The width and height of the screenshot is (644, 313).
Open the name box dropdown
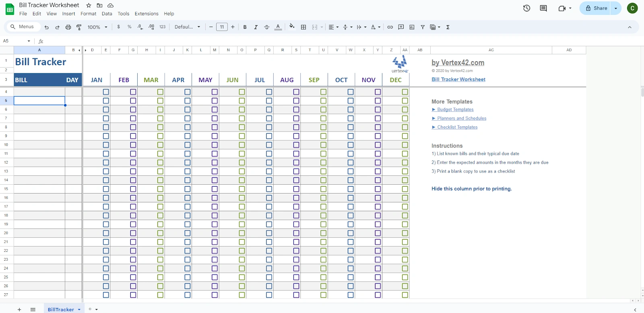tap(29, 41)
